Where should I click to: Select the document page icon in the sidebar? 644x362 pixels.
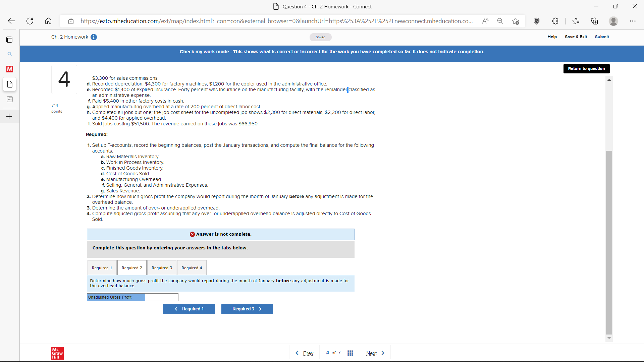coord(9,84)
